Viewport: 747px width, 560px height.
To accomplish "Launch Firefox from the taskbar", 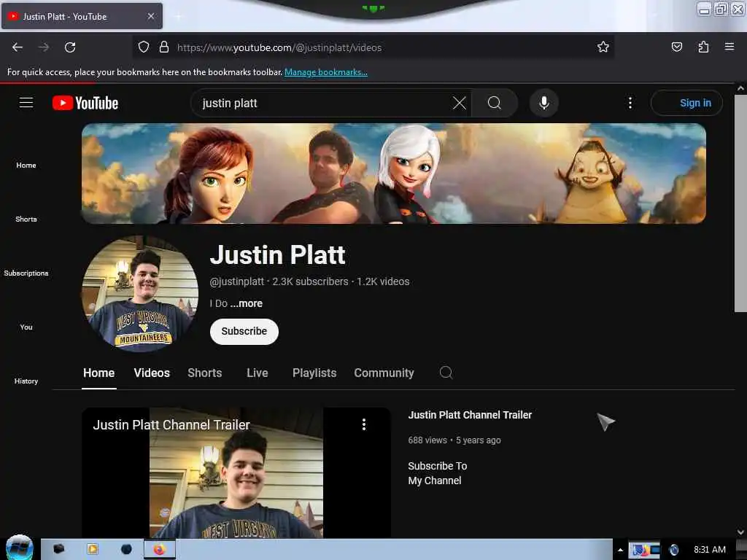I will point(159,550).
